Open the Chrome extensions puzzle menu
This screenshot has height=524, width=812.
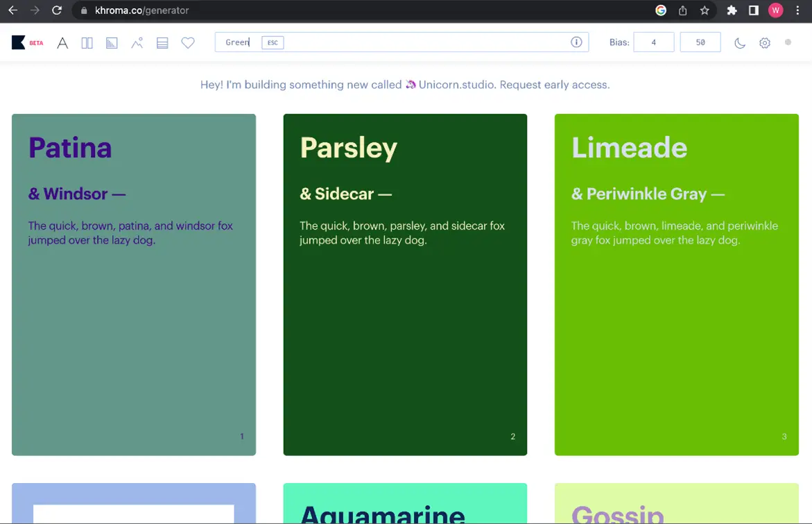(732, 10)
